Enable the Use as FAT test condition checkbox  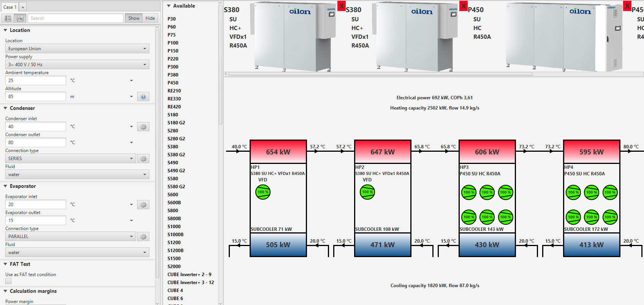[8, 281]
